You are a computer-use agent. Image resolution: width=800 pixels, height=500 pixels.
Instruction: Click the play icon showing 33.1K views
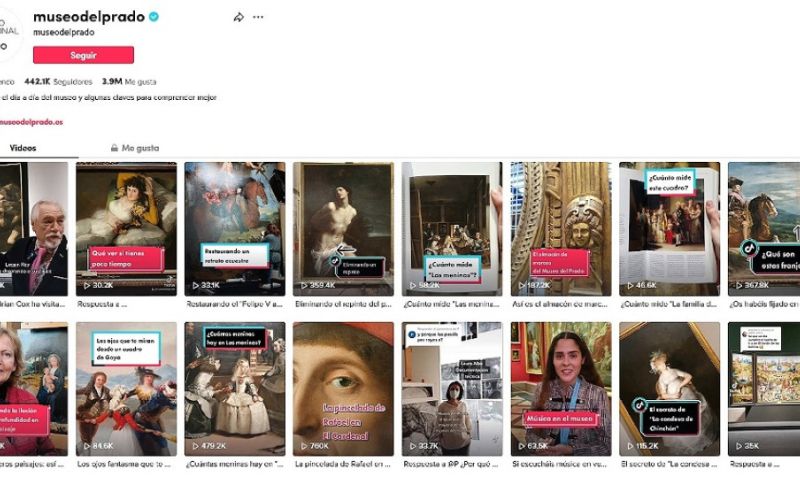pos(195,286)
